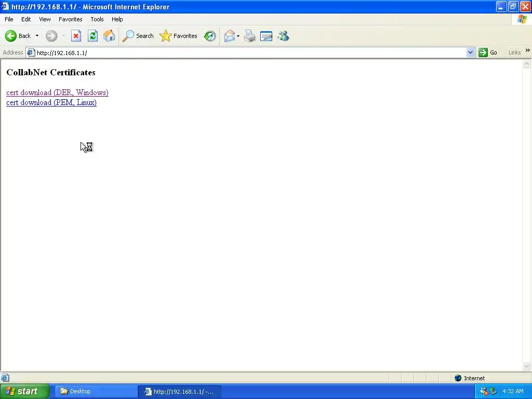532x399 pixels.
Task: Expand the Links toolbar chevron
Action: click(x=528, y=50)
